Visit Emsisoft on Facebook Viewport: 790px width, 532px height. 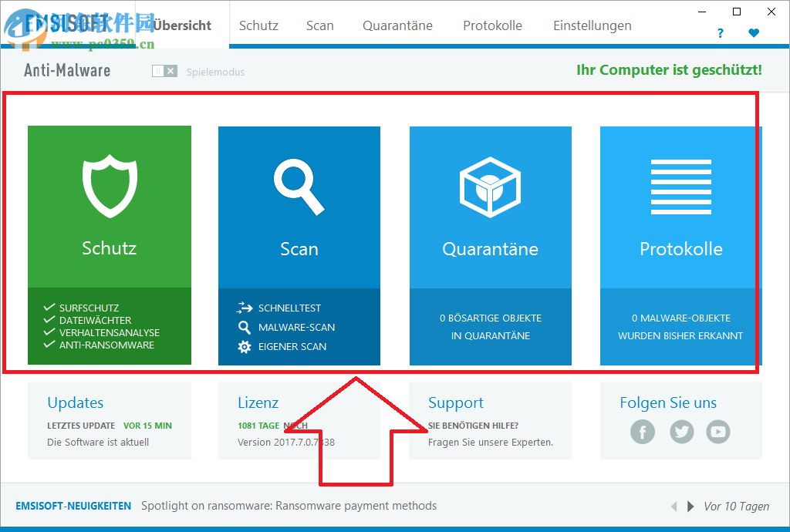tap(643, 432)
